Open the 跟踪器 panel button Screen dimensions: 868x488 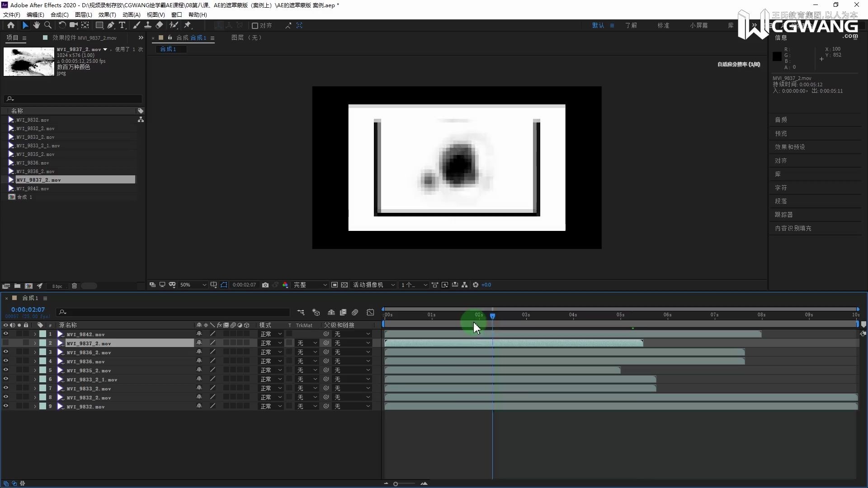tap(785, 215)
